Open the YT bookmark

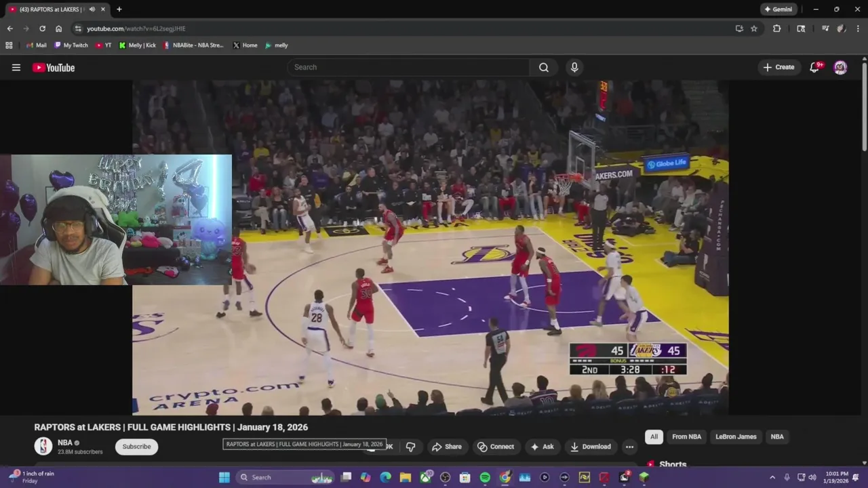coord(104,45)
